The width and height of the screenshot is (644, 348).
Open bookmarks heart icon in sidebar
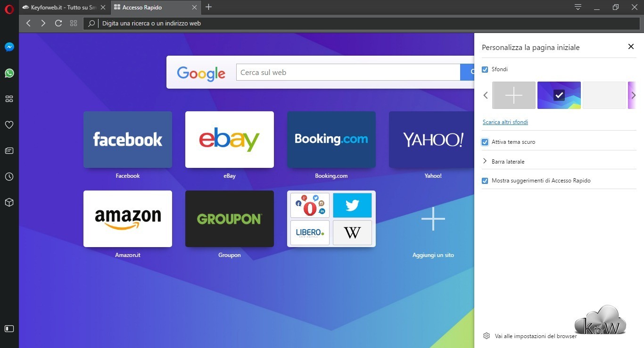pos(9,125)
